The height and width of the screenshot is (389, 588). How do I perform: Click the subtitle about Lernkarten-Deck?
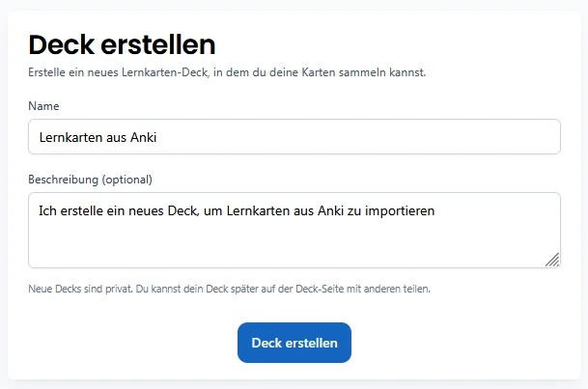(x=227, y=72)
